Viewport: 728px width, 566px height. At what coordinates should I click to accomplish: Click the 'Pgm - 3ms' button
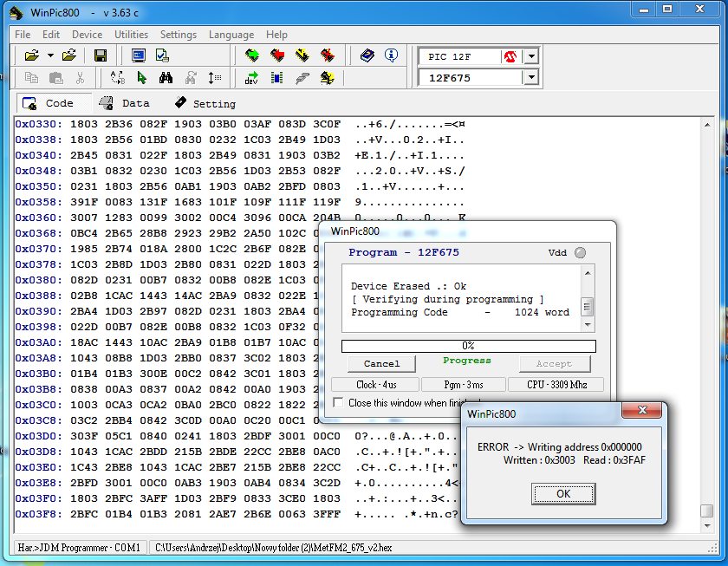point(464,385)
